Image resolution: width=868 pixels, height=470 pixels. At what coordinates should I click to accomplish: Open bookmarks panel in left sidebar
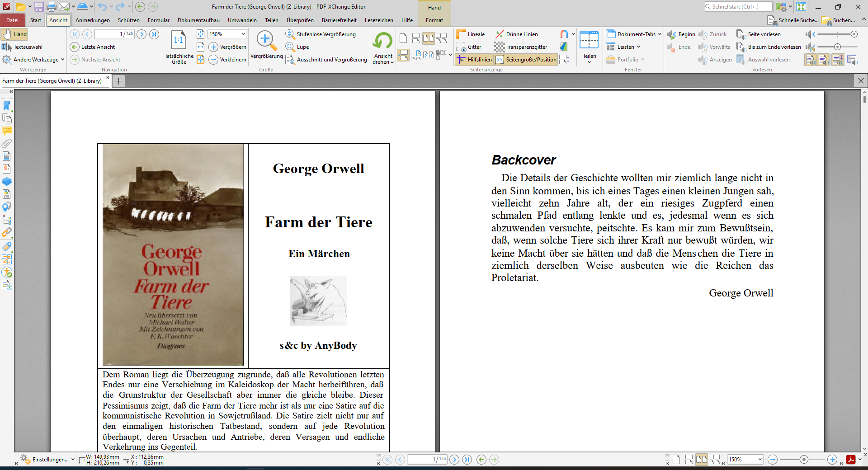click(7, 106)
